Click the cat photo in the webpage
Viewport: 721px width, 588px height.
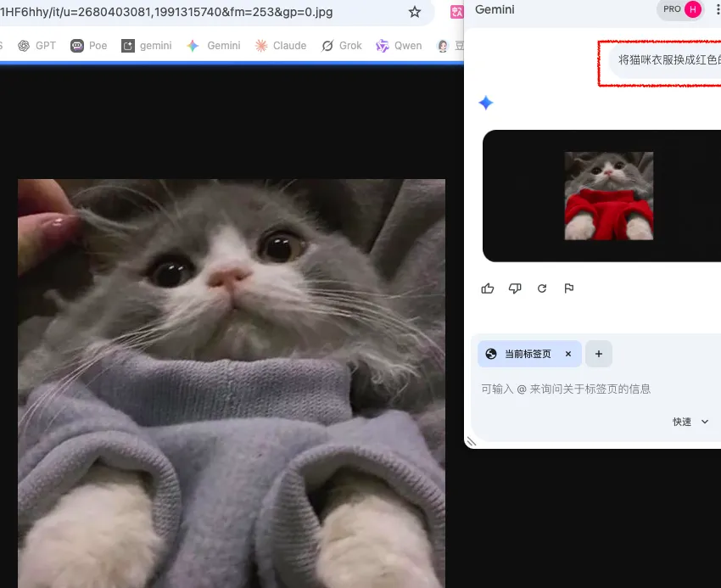point(232,384)
